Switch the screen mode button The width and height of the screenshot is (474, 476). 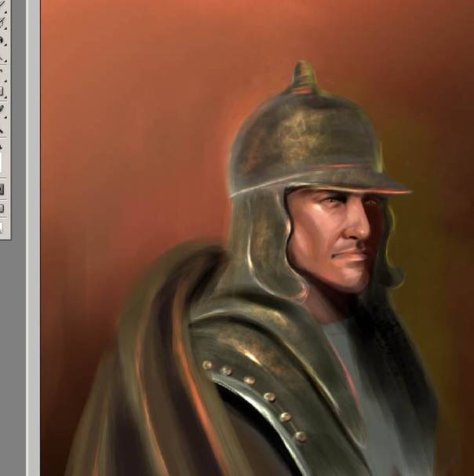[x=2, y=208]
